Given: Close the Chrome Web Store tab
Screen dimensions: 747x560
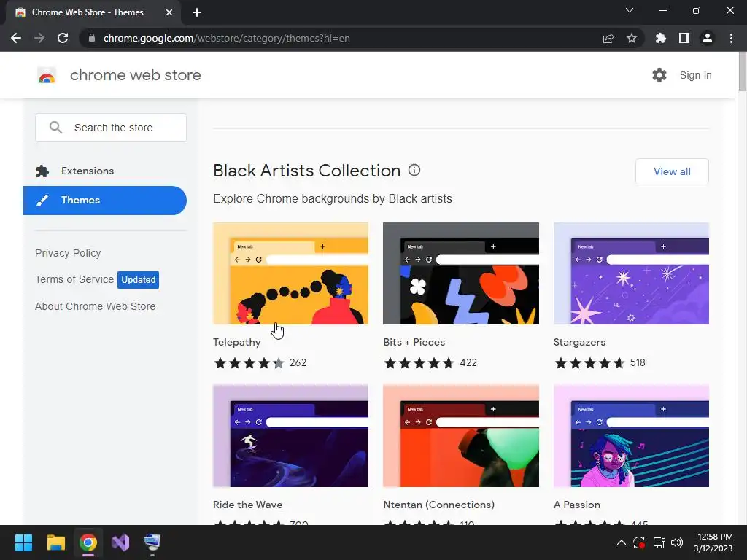Looking at the screenshot, I should click(169, 12).
